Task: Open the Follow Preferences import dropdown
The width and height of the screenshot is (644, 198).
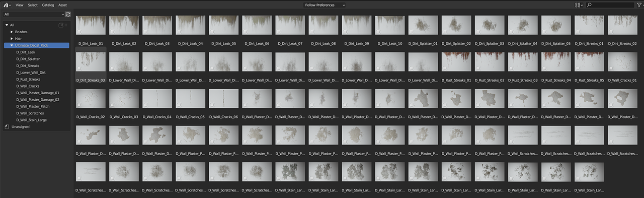Action: tap(325, 5)
